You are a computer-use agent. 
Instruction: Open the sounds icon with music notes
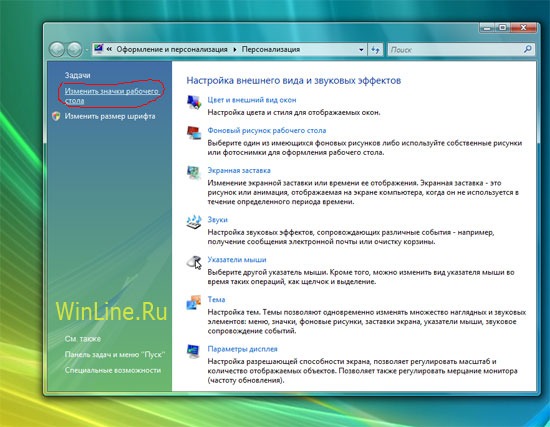(194, 222)
